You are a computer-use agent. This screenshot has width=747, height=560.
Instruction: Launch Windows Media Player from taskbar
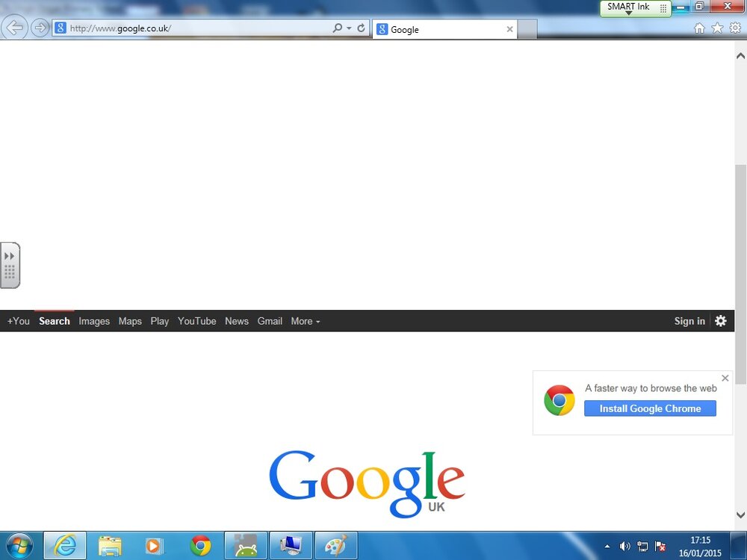pos(154,546)
